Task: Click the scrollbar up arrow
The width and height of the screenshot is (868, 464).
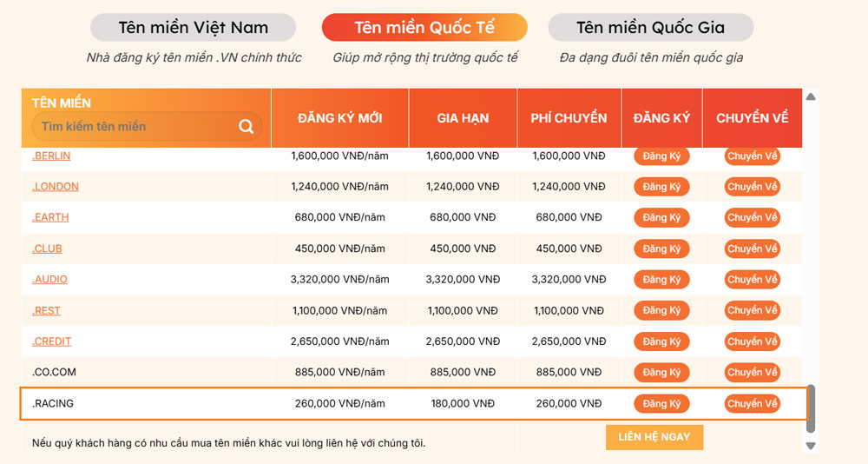Action: [811, 96]
